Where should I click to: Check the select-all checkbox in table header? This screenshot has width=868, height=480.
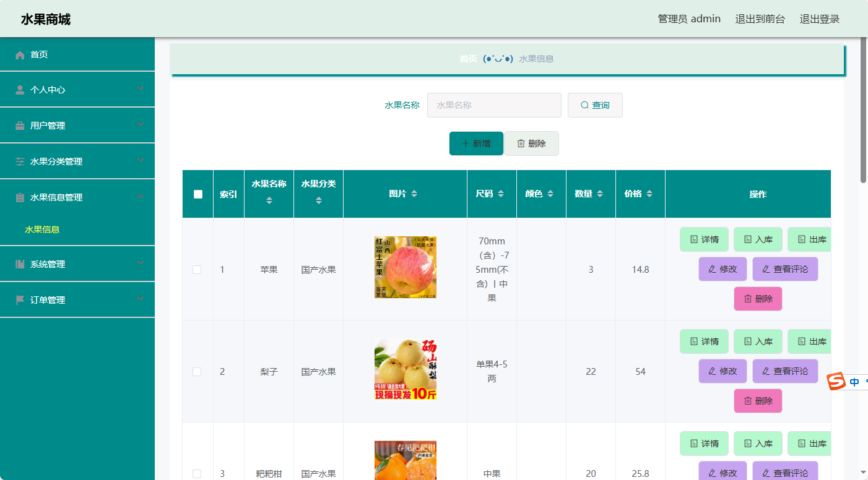pyautogui.click(x=197, y=194)
